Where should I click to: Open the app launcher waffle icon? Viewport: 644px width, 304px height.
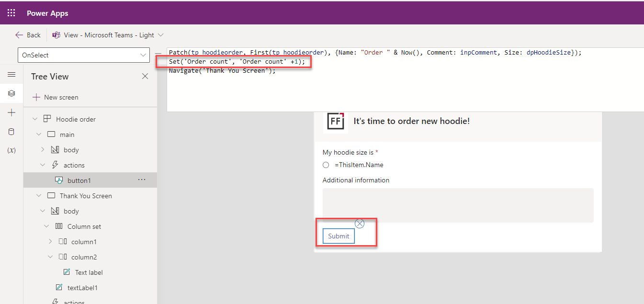pos(11,13)
